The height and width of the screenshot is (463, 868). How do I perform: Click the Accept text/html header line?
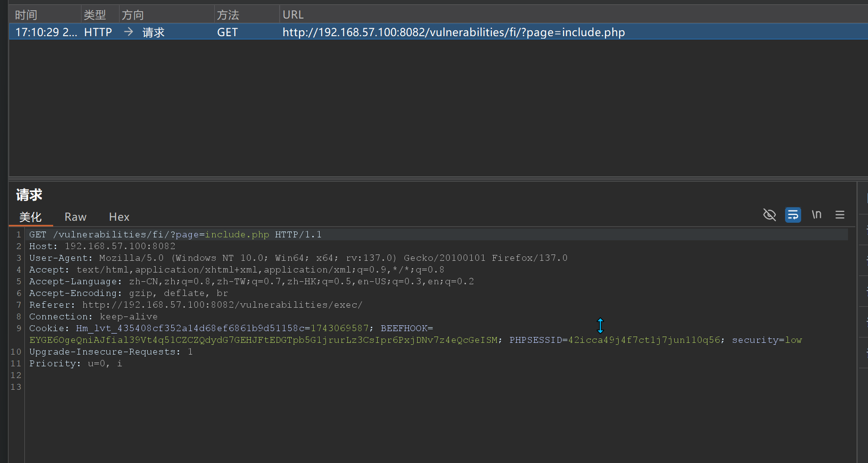click(237, 270)
